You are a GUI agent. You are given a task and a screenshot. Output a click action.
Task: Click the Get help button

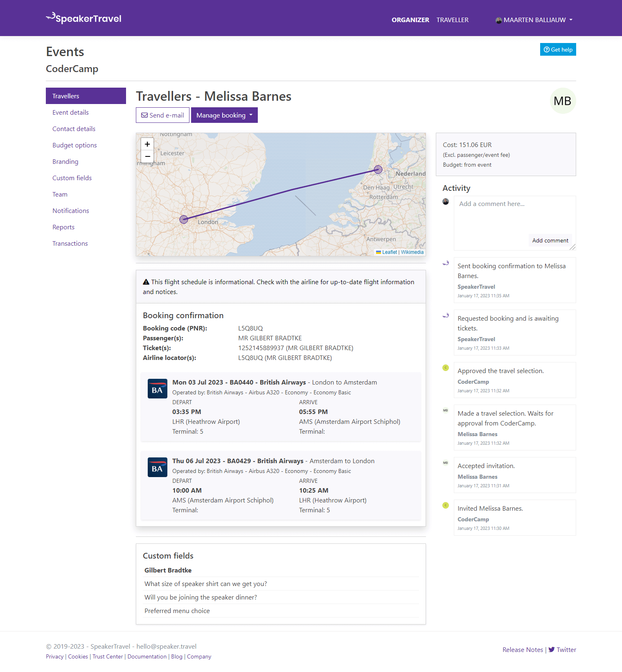pyautogui.click(x=558, y=50)
